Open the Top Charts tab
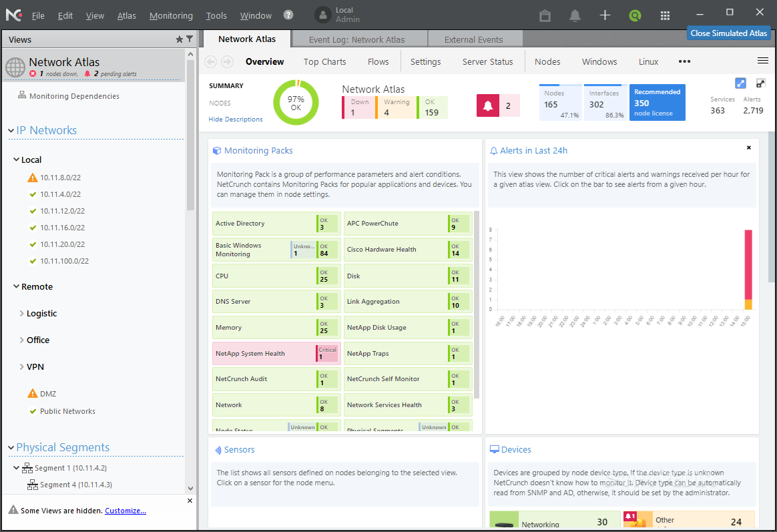Screen dimensions: 777x532 coord(325,62)
